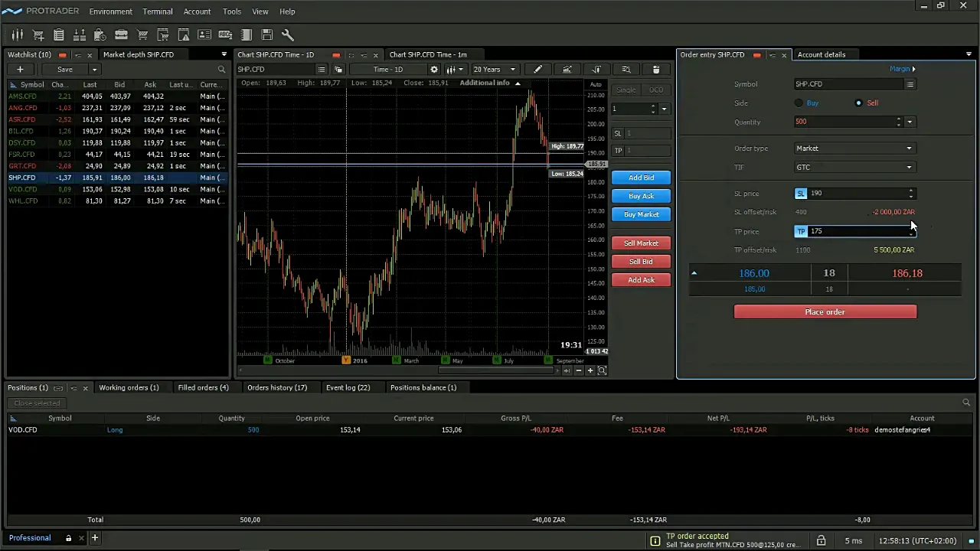Image resolution: width=980 pixels, height=551 pixels.
Task: Toggle Auto scale on chart price axis
Action: 596,83
